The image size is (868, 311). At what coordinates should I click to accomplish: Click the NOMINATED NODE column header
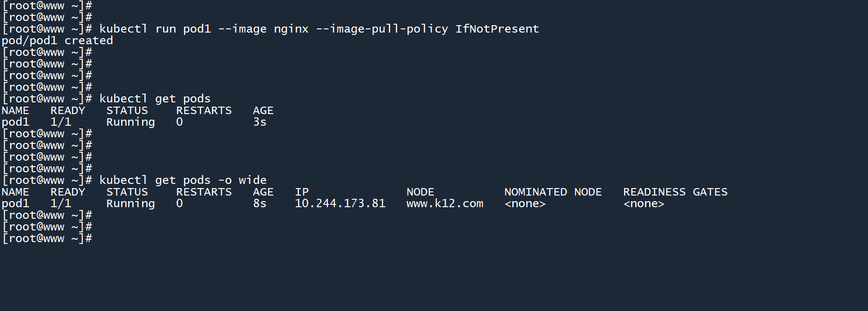pyautogui.click(x=553, y=192)
